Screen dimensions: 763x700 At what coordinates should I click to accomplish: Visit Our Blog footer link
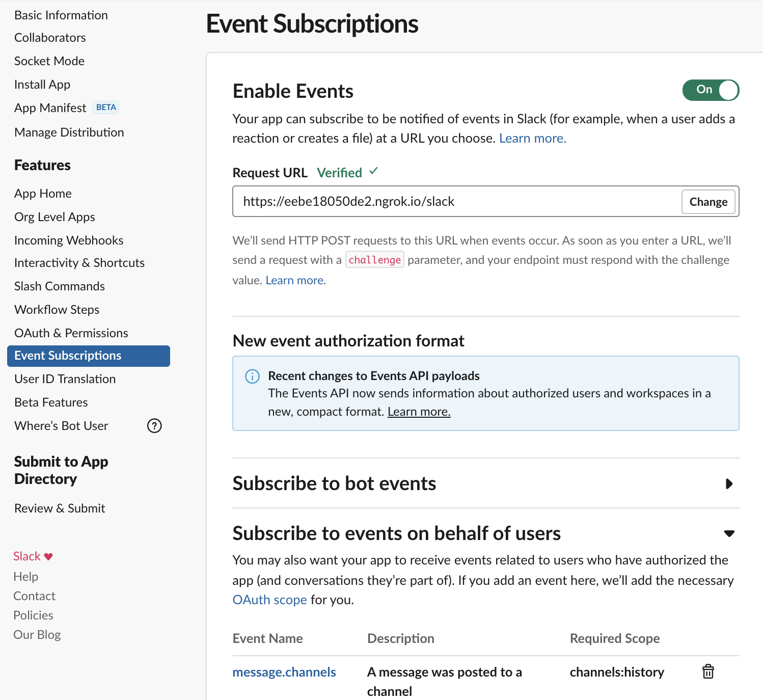click(x=37, y=635)
